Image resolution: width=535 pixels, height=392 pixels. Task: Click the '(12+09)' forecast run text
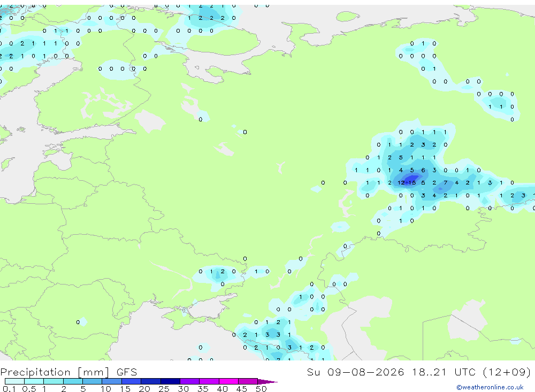pos(507,372)
